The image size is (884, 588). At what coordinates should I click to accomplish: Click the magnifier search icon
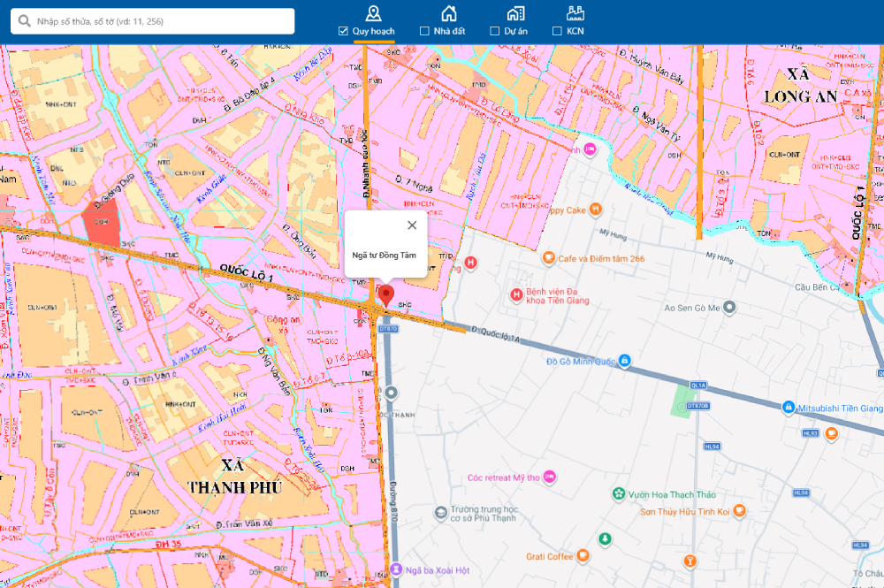(24, 21)
